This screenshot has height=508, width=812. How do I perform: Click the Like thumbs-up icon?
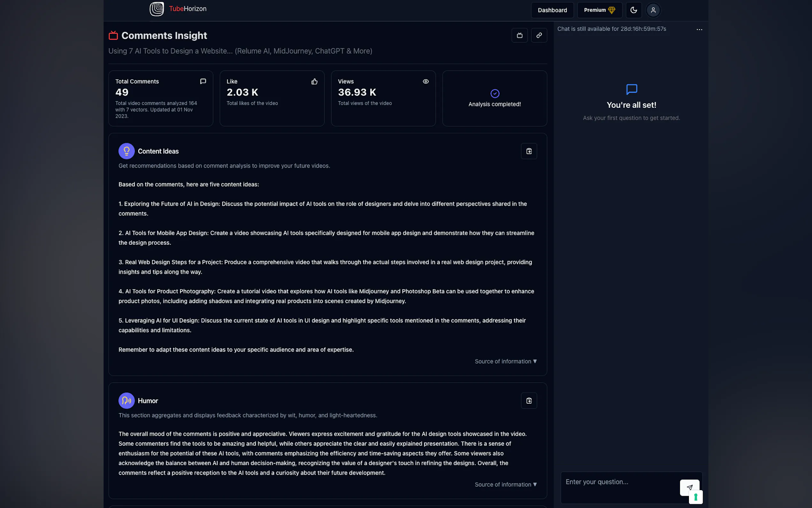pyautogui.click(x=314, y=81)
